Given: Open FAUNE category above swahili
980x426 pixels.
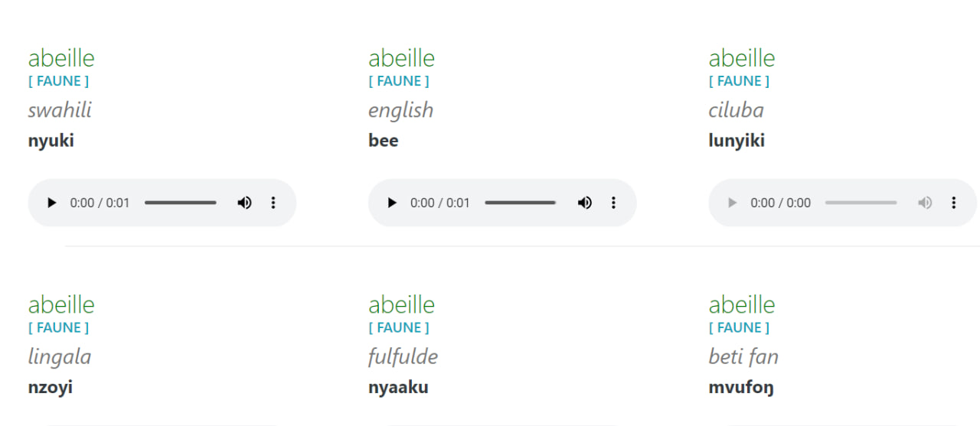Looking at the screenshot, I should click(x=59, y=81).
